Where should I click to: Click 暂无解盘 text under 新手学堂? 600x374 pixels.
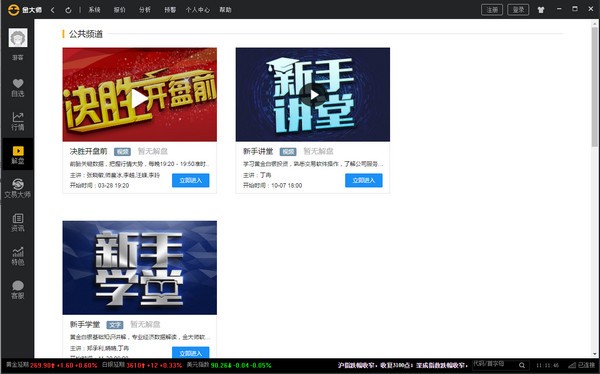(145, 325)
